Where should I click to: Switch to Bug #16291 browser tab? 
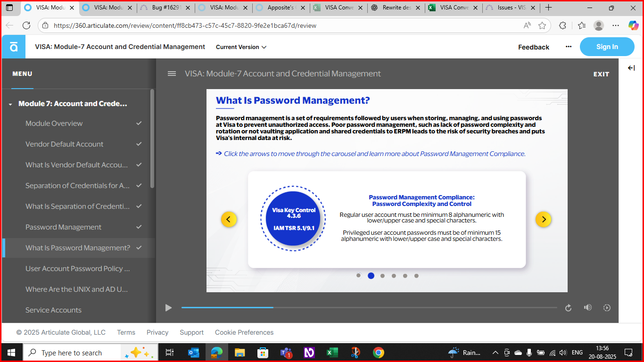[x=165, y=8]
